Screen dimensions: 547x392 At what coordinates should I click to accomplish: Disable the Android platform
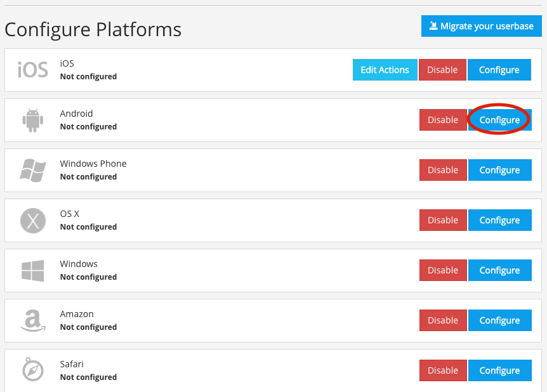click(443, 120)
